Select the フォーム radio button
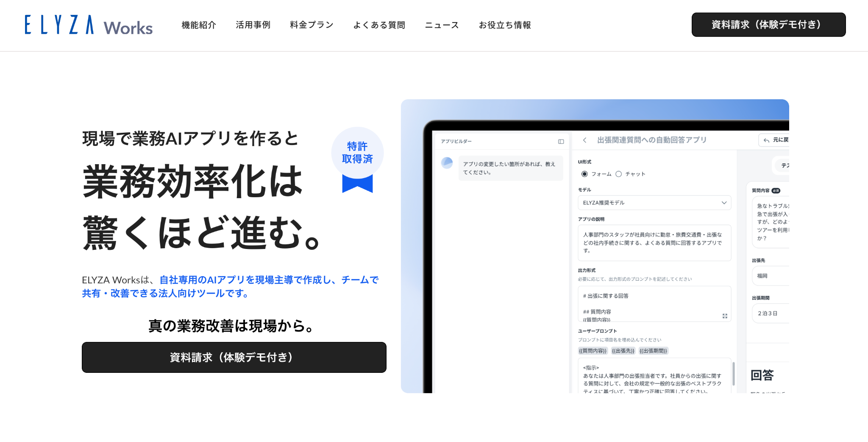 [584, 174]
